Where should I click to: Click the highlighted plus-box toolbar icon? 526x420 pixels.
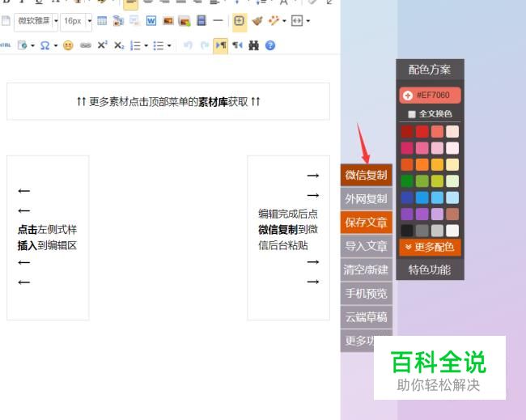pos(239,21)
